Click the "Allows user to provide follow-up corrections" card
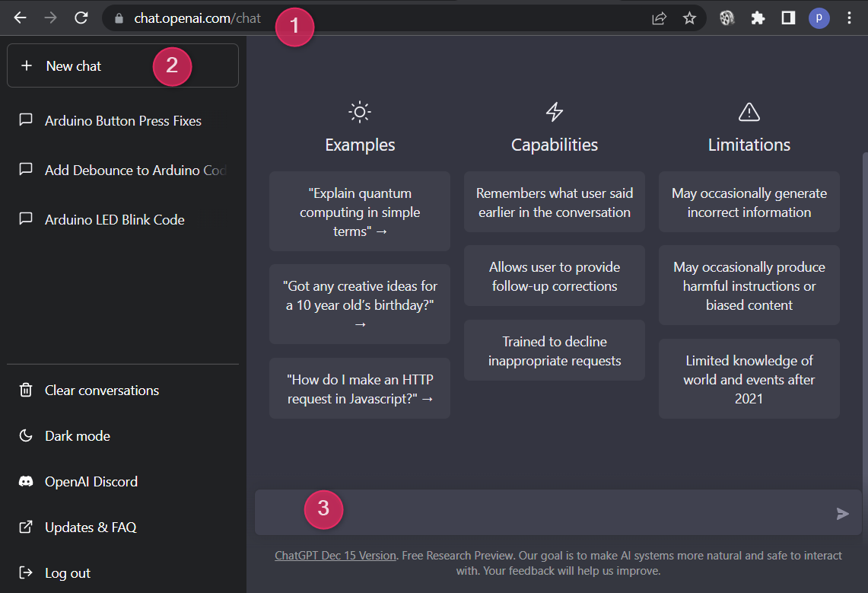 pyautogui.click(x=554, y=276)
